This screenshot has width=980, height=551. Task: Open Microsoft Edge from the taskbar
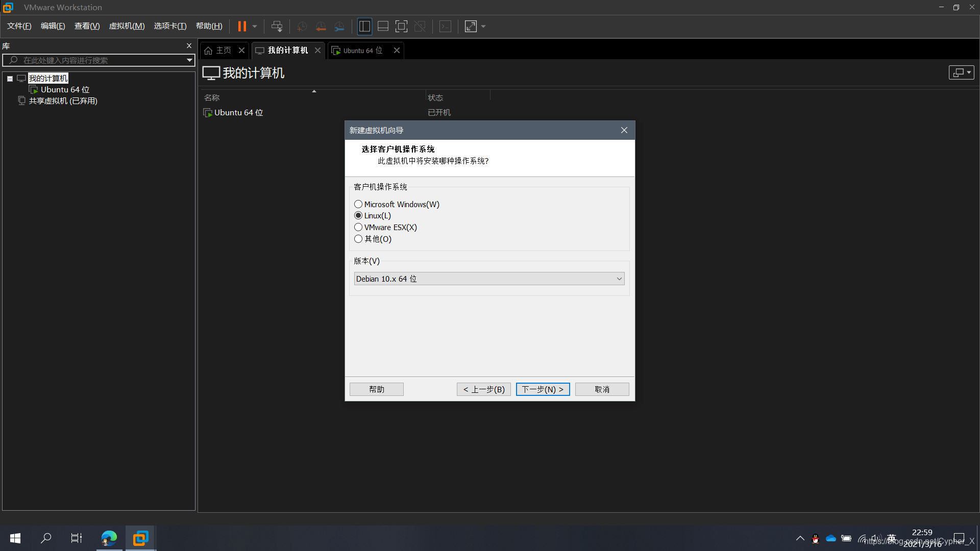coord(109,538)
